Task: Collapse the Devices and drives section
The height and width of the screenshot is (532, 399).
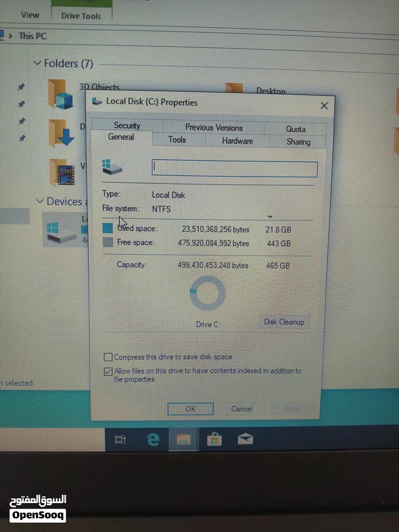Action: (x=40, y=201)
